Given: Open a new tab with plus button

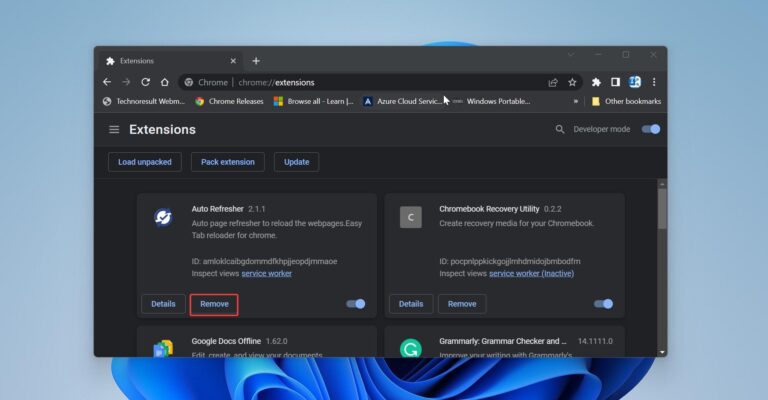Looking at the screenshot, I should coord(256,61).
